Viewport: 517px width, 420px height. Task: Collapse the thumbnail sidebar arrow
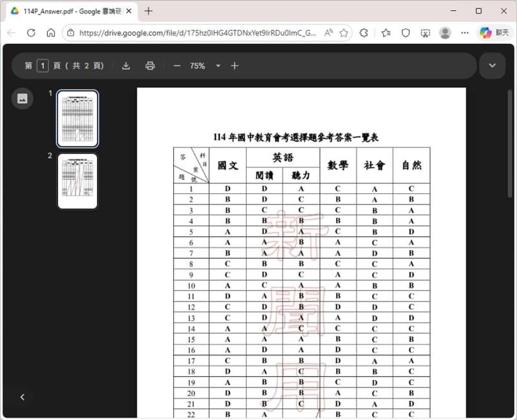[21, 397]
